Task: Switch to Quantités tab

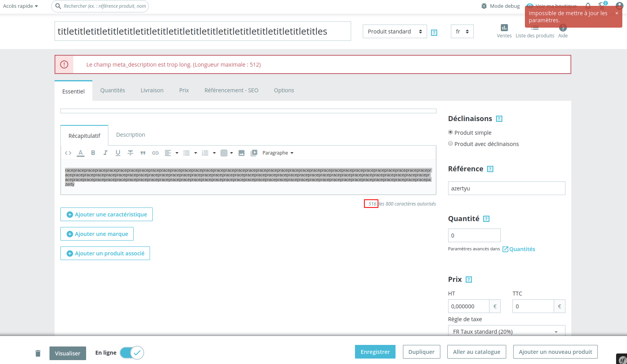Action: [x=113, y=90]
